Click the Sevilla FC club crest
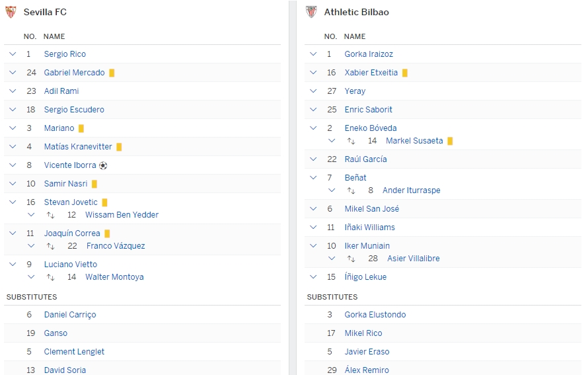The height and width of the screenshot is (375, 588). tap(11, 12)
